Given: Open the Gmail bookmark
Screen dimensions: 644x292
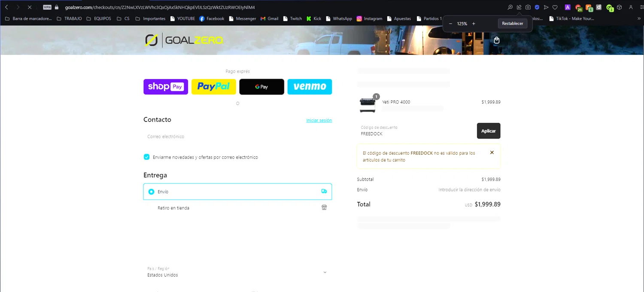Looking at the screenshot, I should tap(269, 18).
